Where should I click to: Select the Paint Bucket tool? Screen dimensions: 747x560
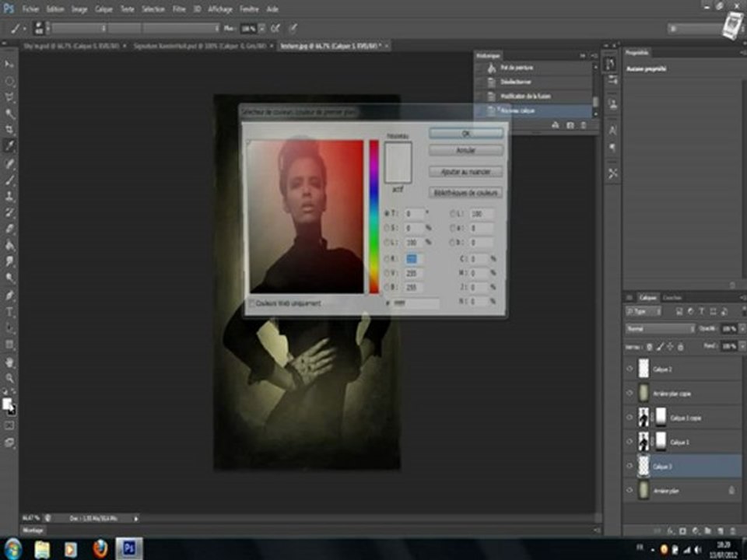9,245
